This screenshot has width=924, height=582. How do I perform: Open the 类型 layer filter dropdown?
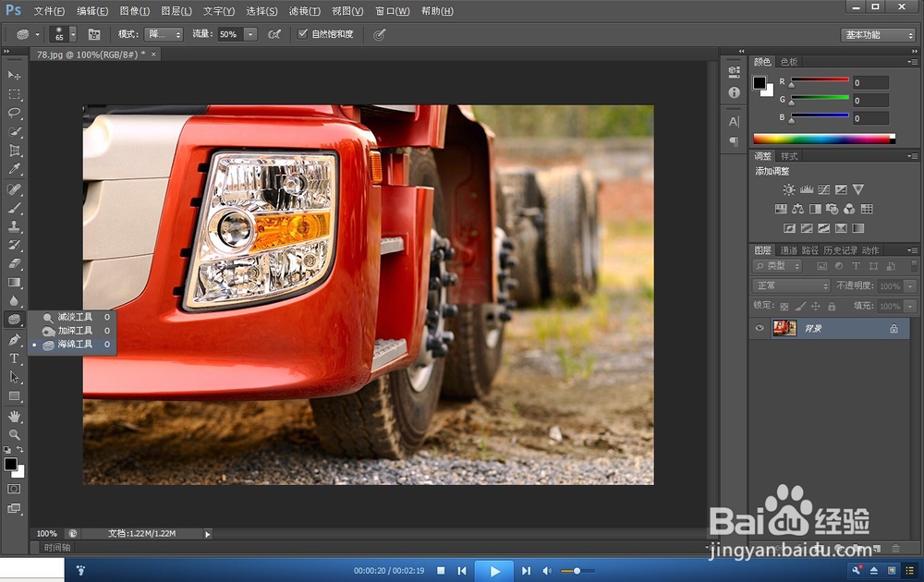coord(777,266)
